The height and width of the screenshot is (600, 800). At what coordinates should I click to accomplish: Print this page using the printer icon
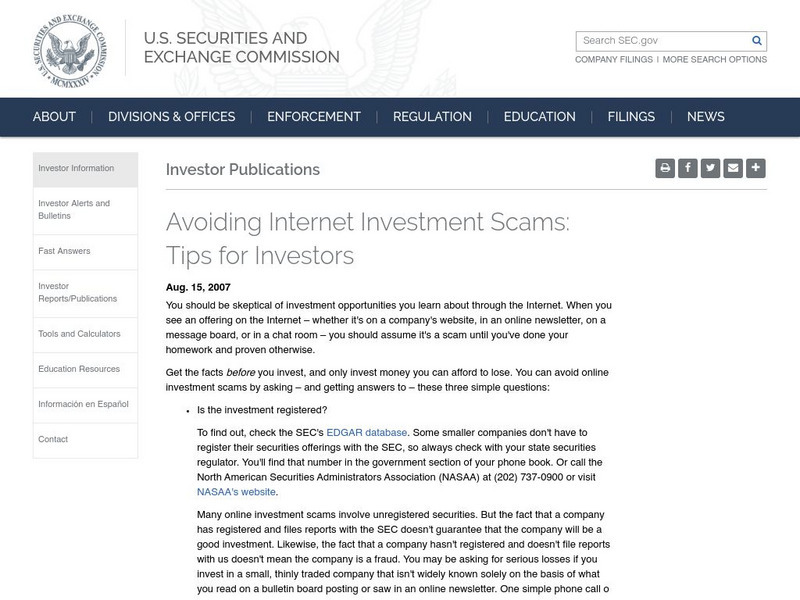point(665,168)
